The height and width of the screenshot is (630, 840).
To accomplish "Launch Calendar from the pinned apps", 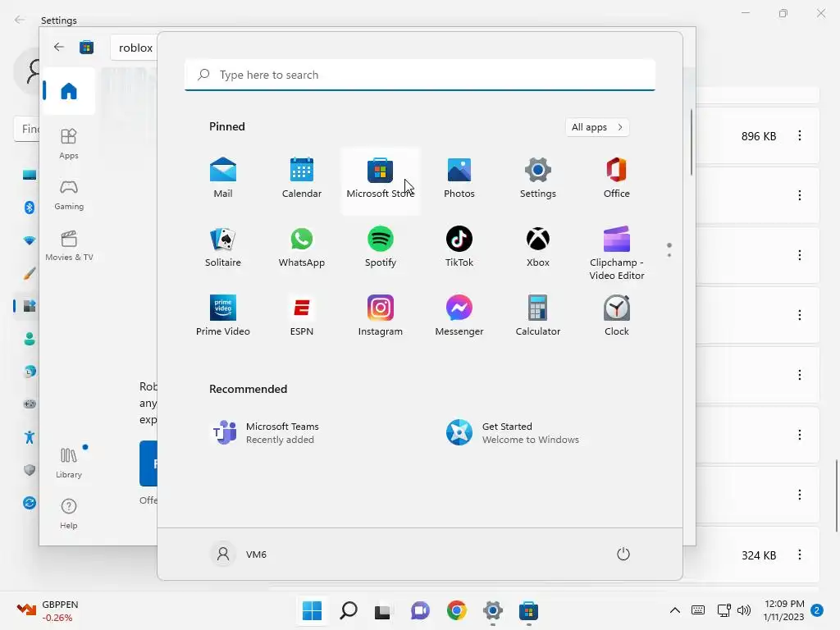I will click(302, 178).
